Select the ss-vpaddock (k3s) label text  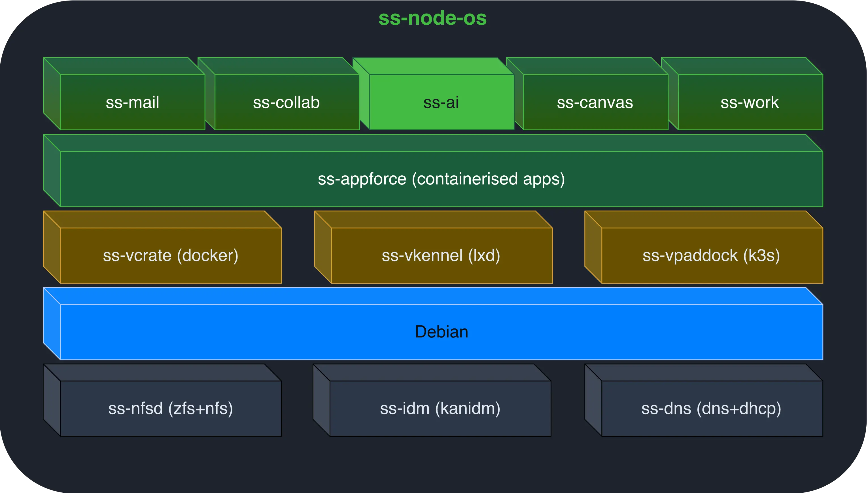click(x=711, y=256)
